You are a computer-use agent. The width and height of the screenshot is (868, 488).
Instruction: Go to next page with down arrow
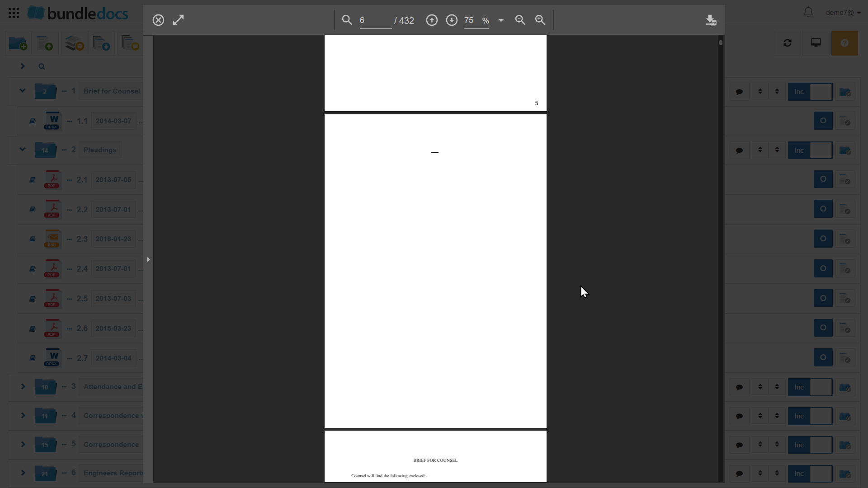coord(452,20)
